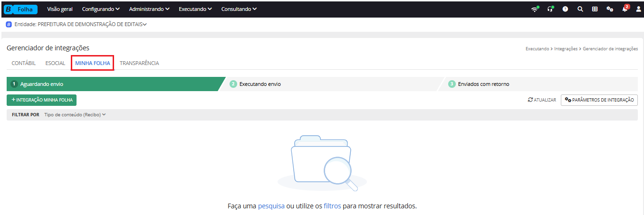644x215 pixels.
Task: Open the user profile icon
Action: (x=638, y=9)
